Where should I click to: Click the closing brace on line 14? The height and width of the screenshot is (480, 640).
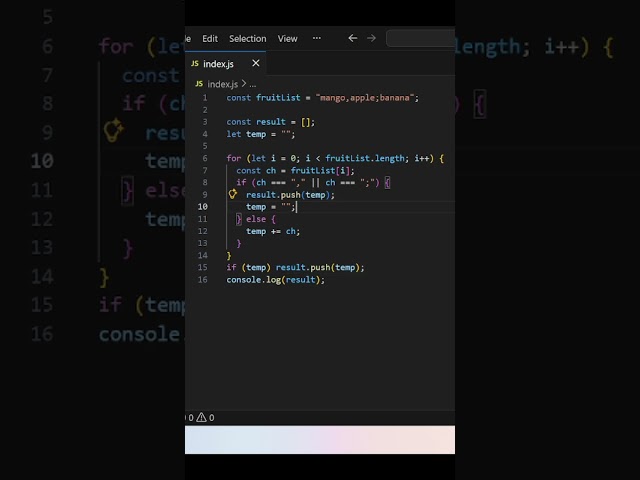[229, 256]
